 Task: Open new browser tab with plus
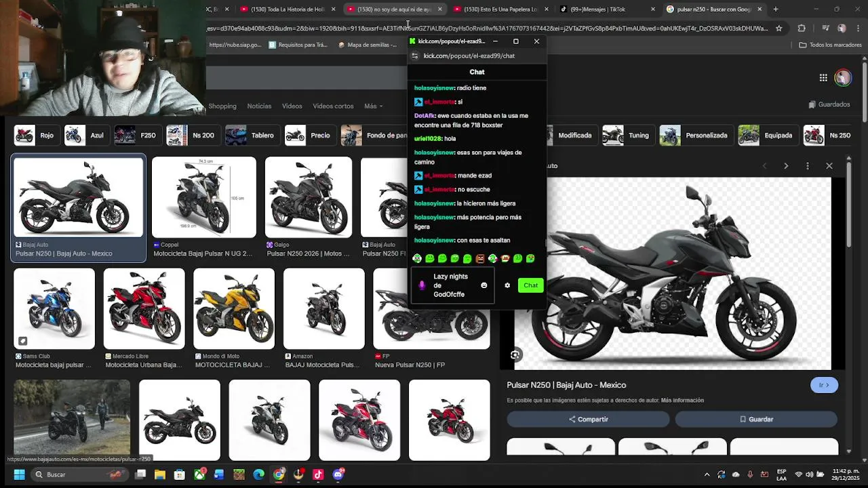tap(776, 9)
